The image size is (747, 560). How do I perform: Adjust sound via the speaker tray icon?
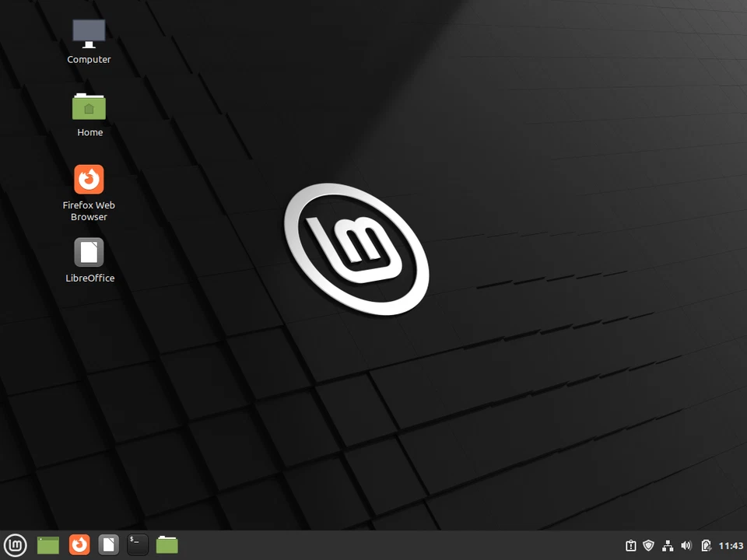click(686, 545)
